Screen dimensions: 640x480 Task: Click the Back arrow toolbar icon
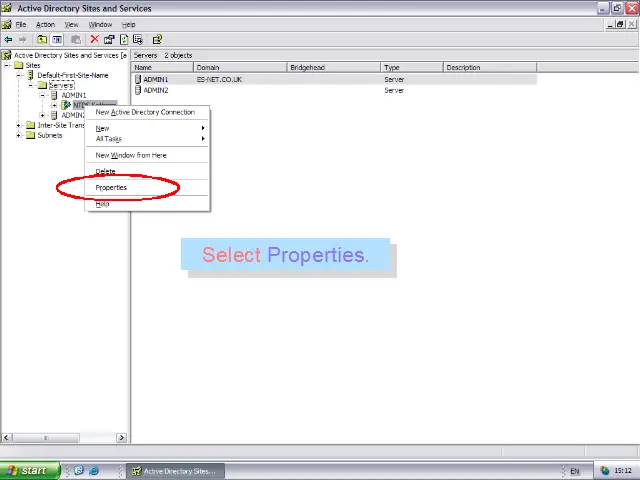(8, 40)
